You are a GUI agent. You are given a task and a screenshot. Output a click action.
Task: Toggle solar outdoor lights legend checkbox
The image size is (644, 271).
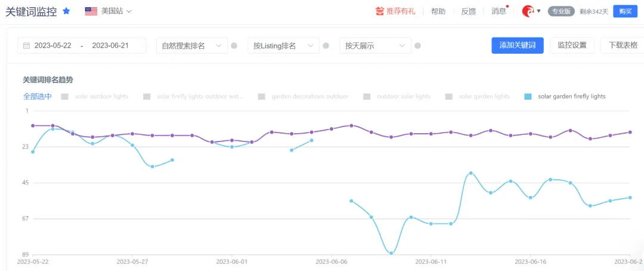click(64, 97)
